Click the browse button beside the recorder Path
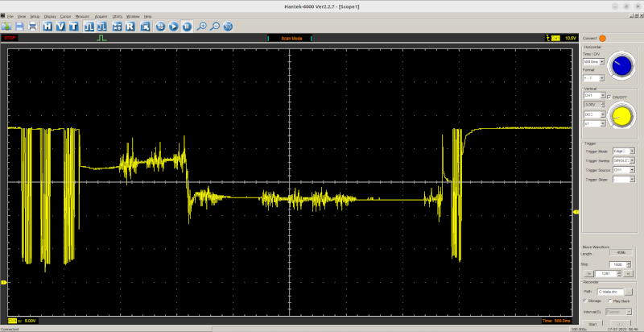This screenshot has width=644, height=332. pyautogui.click(x=629, y=291)
